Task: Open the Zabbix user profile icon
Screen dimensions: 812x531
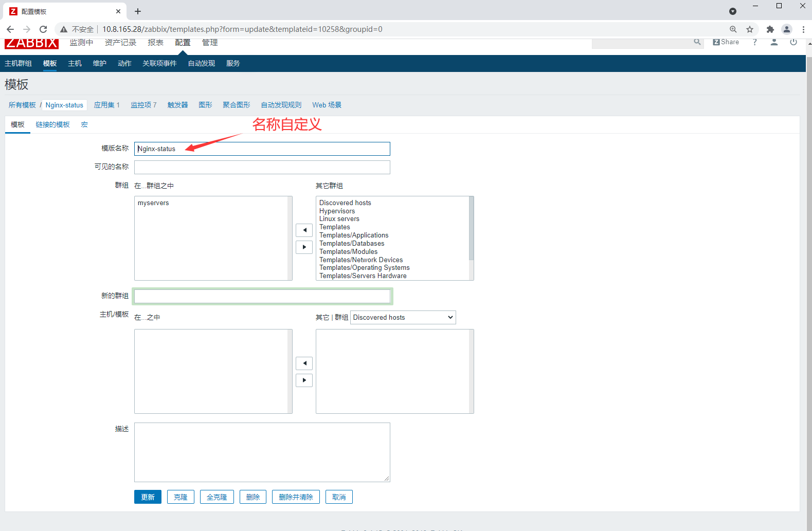Action: point(774,42)
